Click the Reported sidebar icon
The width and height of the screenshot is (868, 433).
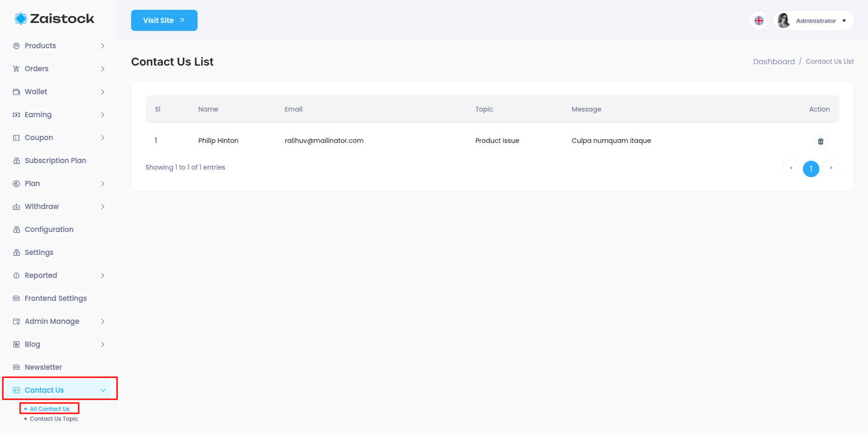[x=16, y=276]
